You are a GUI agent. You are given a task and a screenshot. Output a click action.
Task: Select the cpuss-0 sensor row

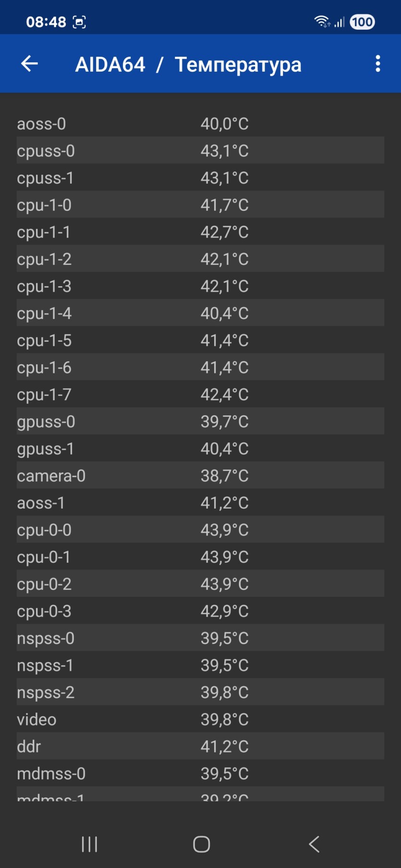coord(200,151)
